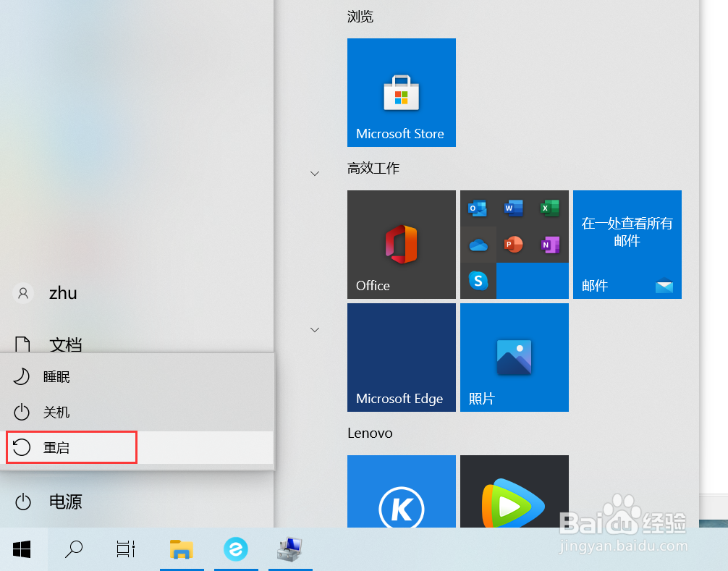The width and height of the screenshot is (728, 571).
Task: Open the blue e browser on taskbar
Action: click(x=236, y=549)
